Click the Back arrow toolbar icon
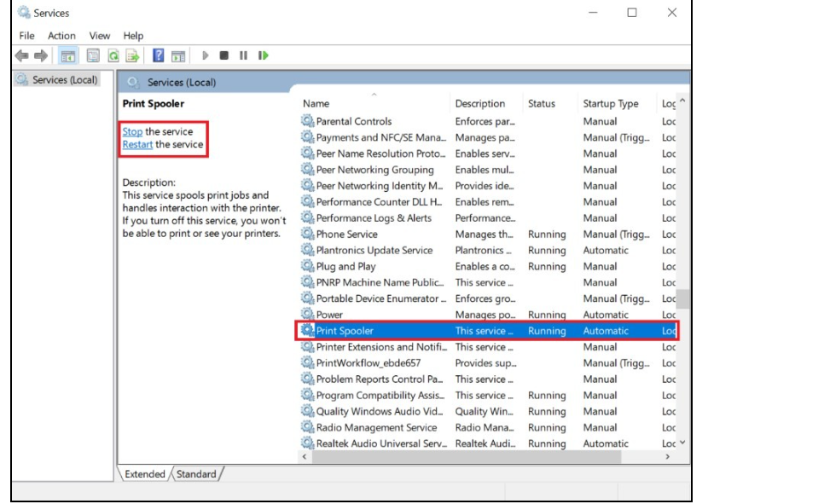This screenshot has height=504, width=830. point(21,55)
